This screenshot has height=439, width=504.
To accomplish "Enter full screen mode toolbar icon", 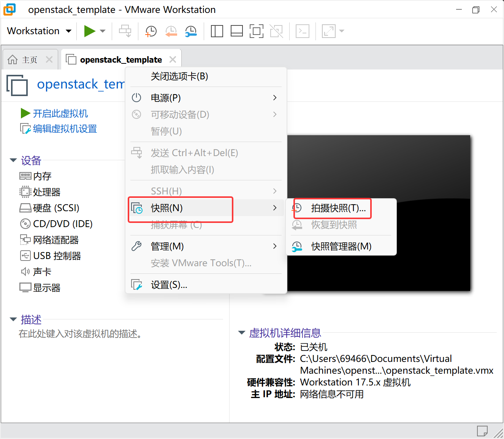I will (x=257, y=31).
